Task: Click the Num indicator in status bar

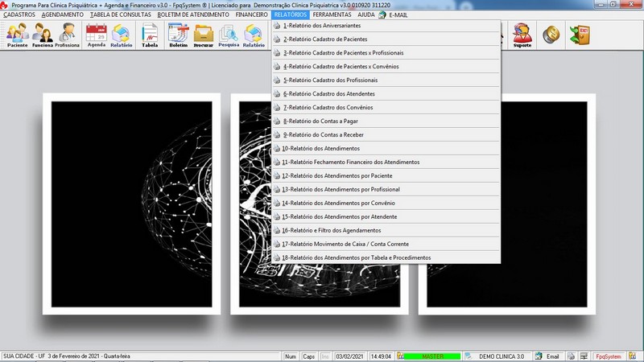Action: click(291, 356)
